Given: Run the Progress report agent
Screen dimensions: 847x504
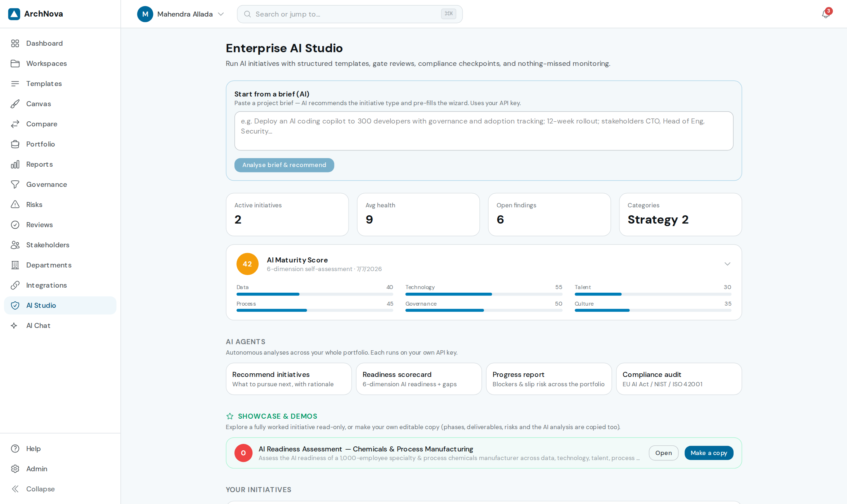Looking at the screenshot, I should [x=549, y=379].
